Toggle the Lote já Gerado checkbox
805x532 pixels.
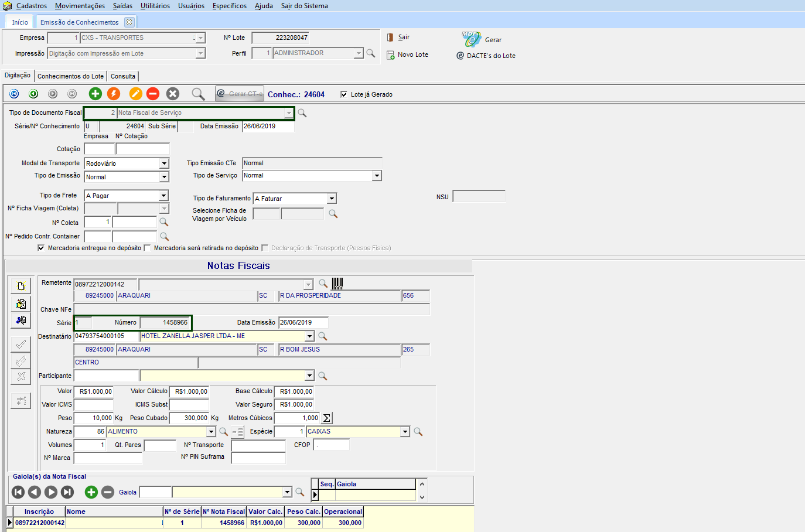coord(344,94)
